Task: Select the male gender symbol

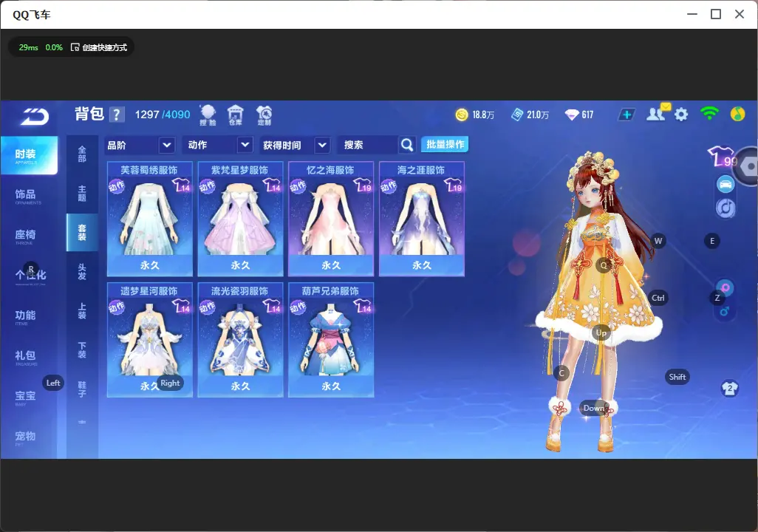Action: tap(724, 311)
